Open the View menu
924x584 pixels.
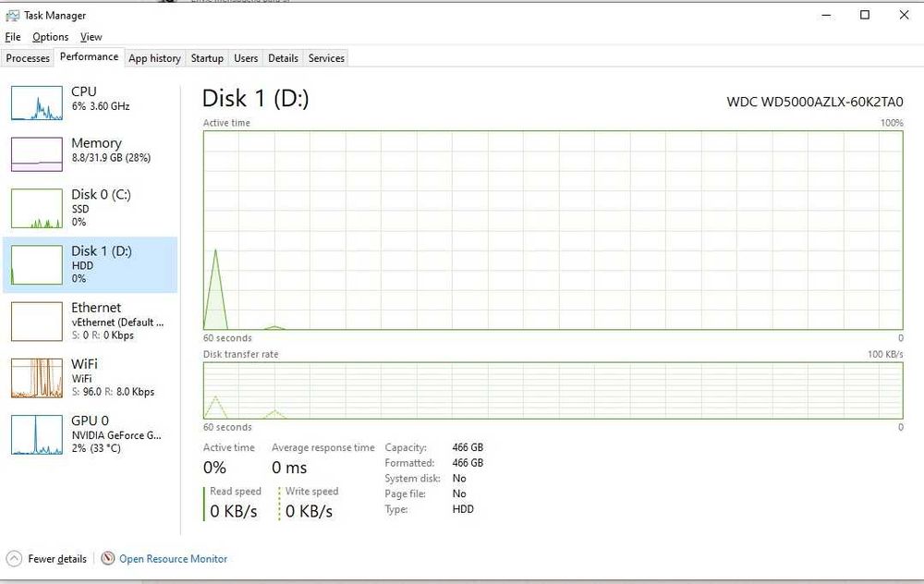pyautogui.click(x=91, y=37)
